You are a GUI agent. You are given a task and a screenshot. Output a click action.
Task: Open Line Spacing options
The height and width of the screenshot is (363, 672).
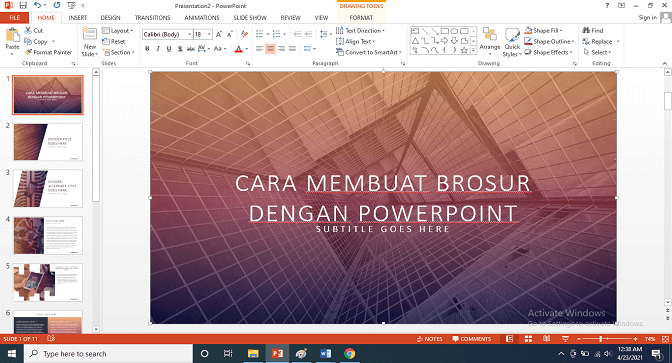(x=325, y=34)
